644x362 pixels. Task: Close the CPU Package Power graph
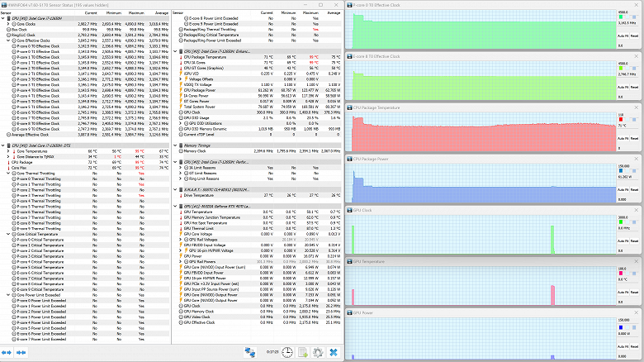pyautogui.click(x=637, y=159)
